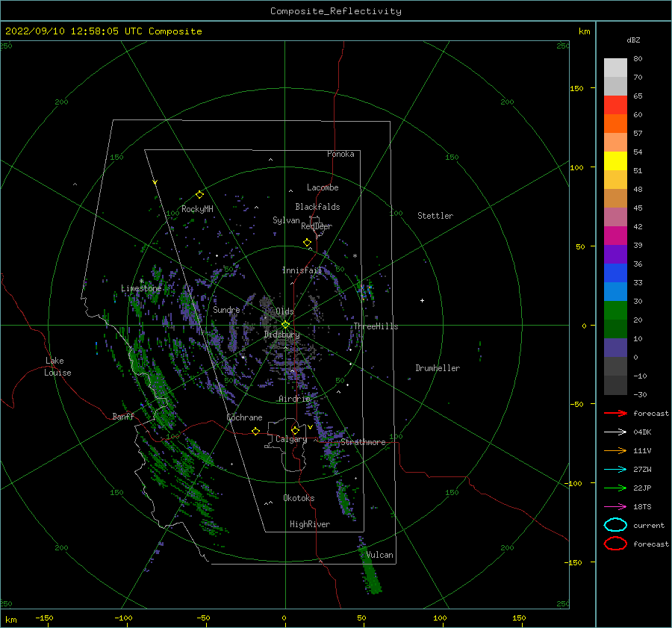Click the green 22JP arrow icon
This screenshot has width=672, height=628.
615,488
